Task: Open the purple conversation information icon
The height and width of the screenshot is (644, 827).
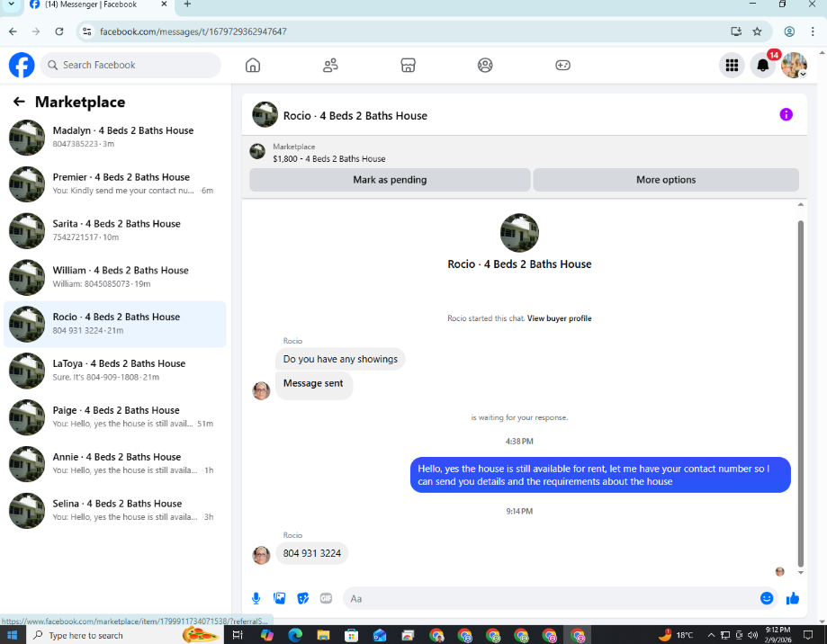Action: point(786,114)
